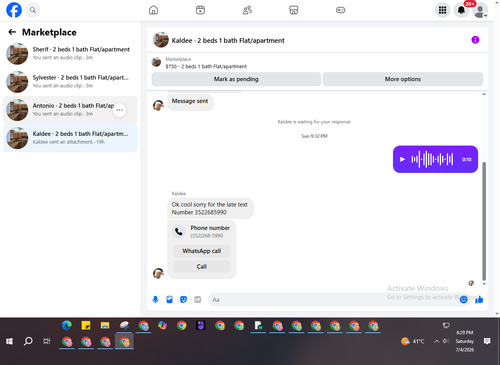Select the Kaldee conversation row
Image resolution: width=500 pixels, height=365 pixels.
tap(70, 138)
